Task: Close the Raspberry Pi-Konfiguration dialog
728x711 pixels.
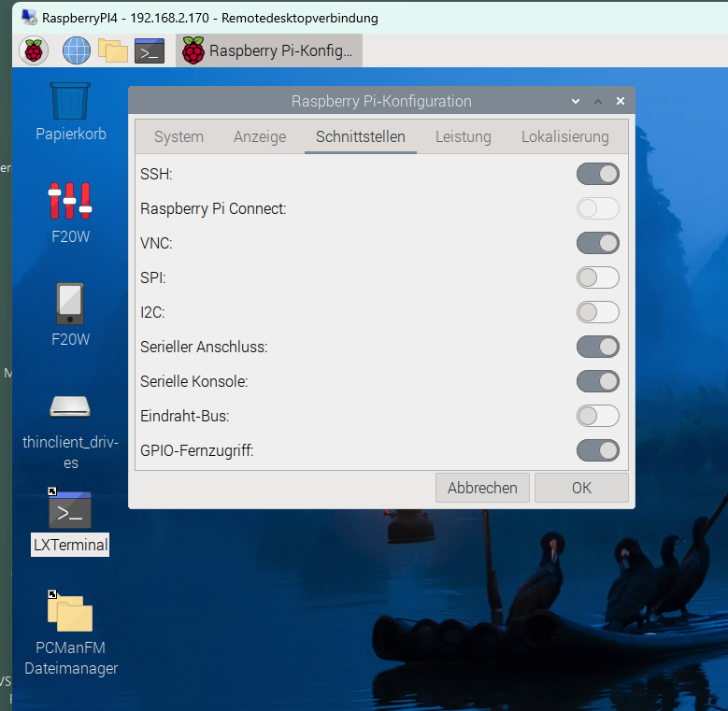Action: pos(621,101)
